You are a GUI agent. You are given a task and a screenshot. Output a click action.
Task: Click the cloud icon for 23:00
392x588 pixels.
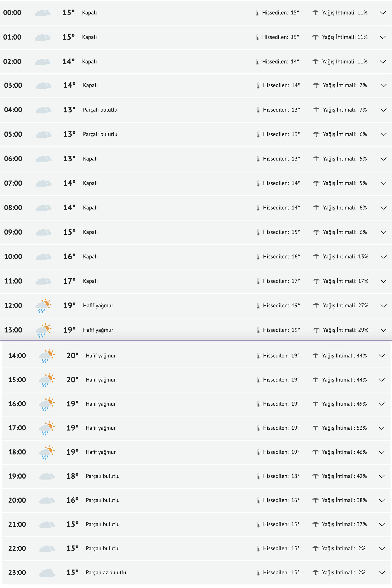(x=47, y=572)
